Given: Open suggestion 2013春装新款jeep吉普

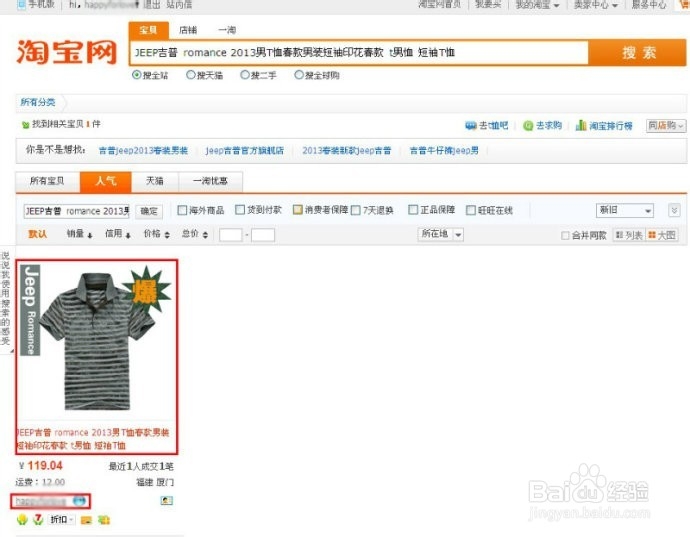Looking at the screenshot, I should [x=347, y=151].
